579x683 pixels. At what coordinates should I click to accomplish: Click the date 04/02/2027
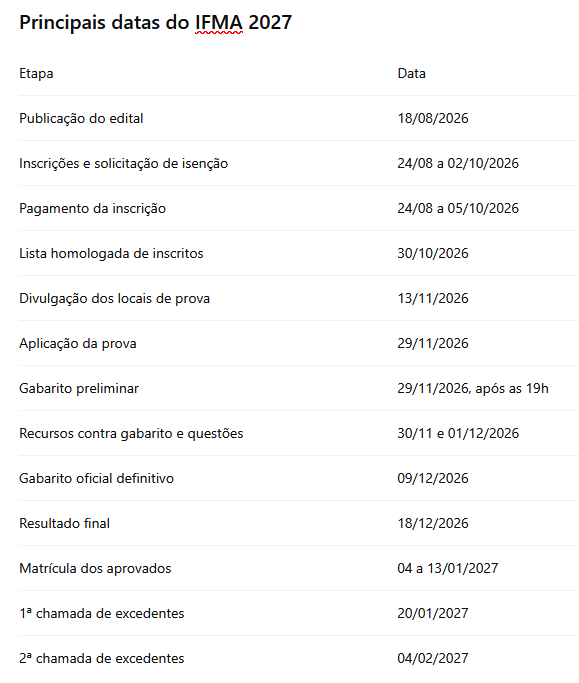point(433,658)
